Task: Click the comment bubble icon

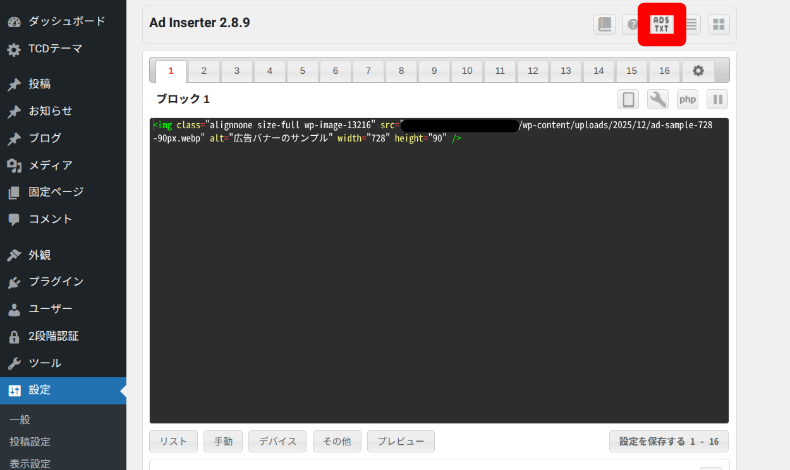Action: pyautogui.click(x=14, y=220)
